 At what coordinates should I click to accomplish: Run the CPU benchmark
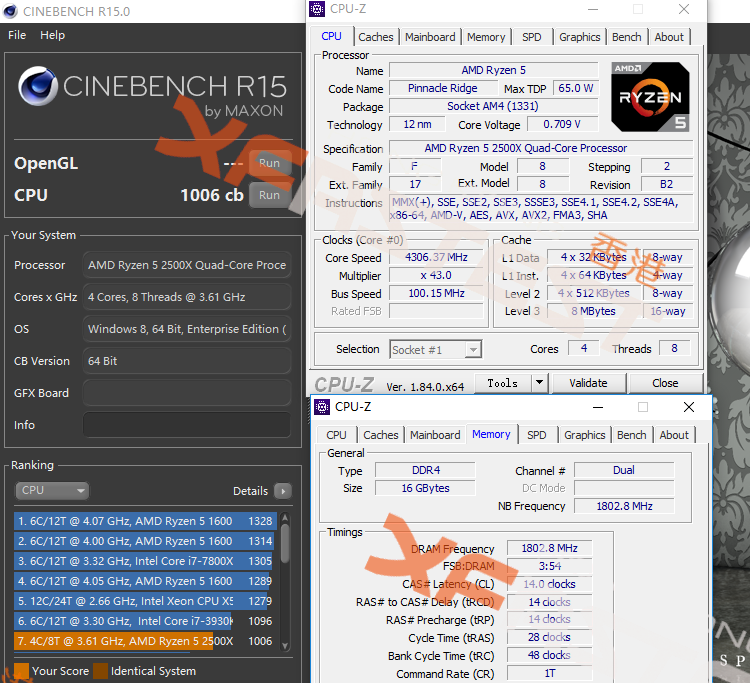click(x=270, y=195)
